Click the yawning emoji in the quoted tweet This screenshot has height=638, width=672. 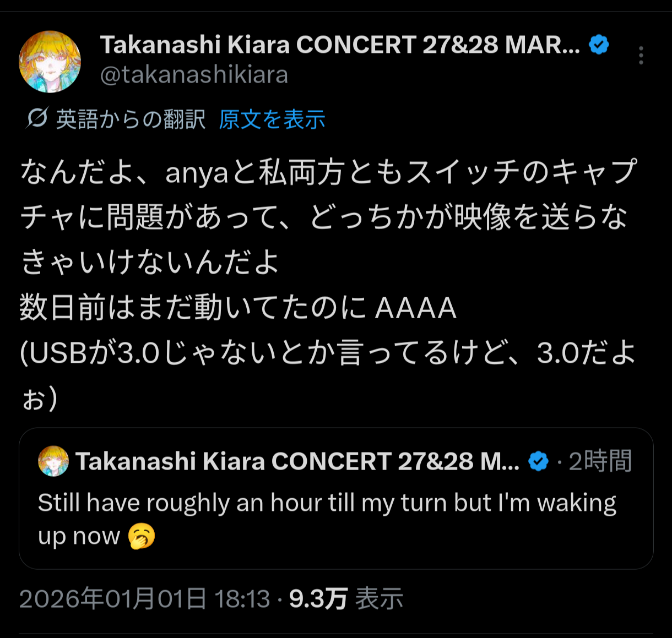click(142, 536)
